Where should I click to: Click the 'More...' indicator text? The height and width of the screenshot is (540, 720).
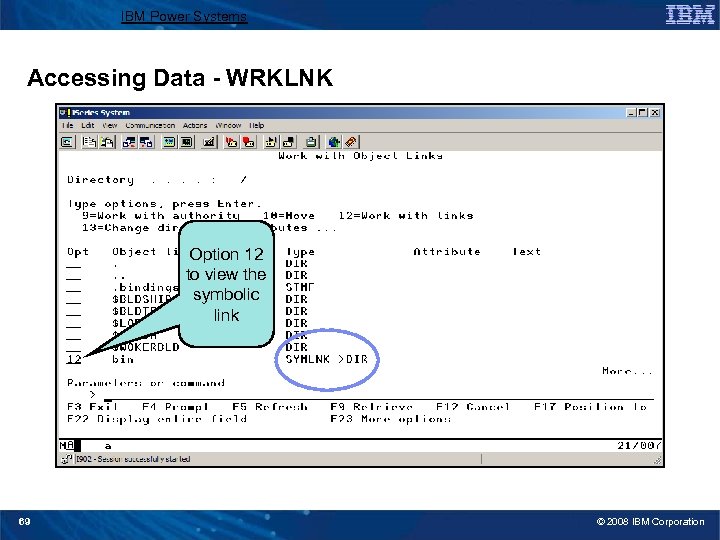627,371
